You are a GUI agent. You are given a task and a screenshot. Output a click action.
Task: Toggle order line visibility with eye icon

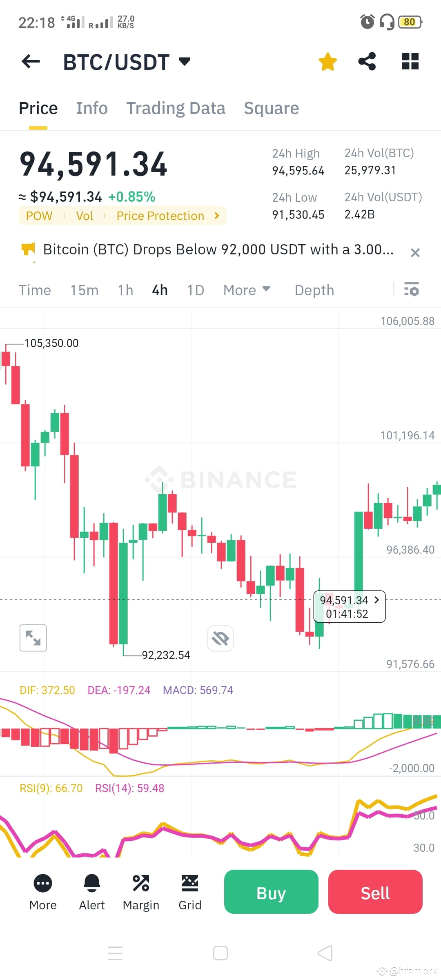click(220, 638)
